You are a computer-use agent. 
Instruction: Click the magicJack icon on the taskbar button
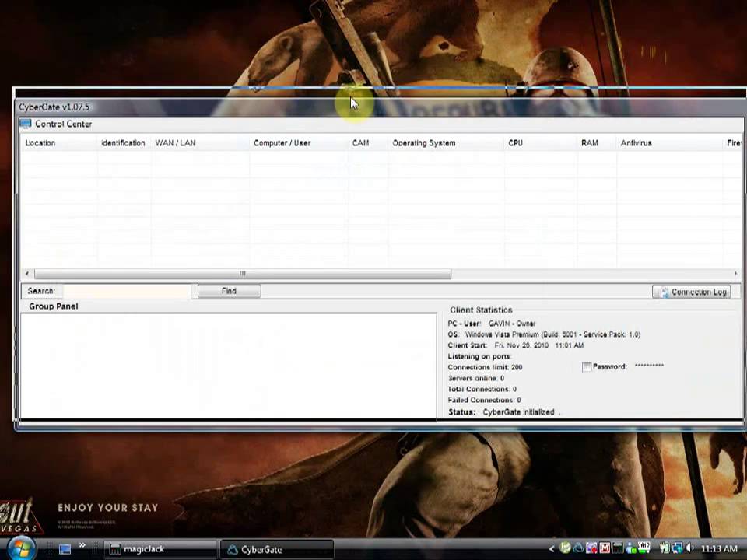(115, 549)
